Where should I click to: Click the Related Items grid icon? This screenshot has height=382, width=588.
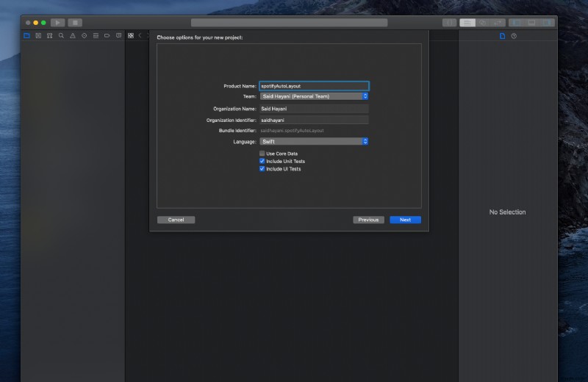tap(131, 35)
